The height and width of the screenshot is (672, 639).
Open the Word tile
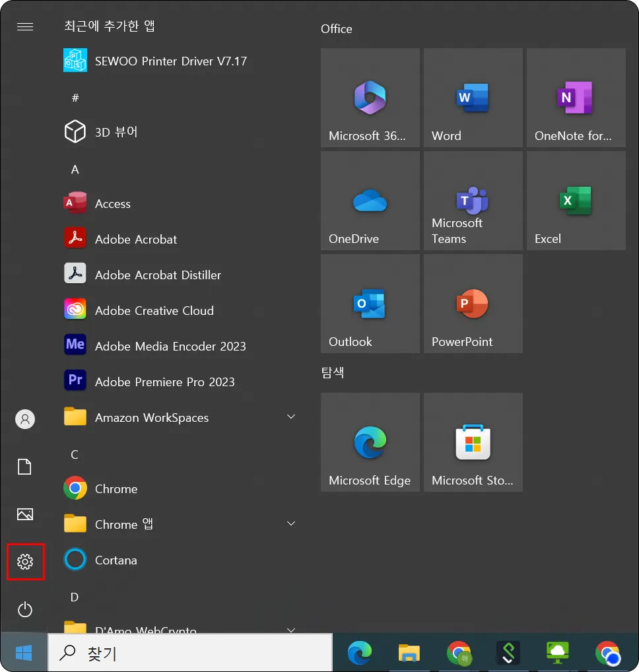[x=473, y=98]
